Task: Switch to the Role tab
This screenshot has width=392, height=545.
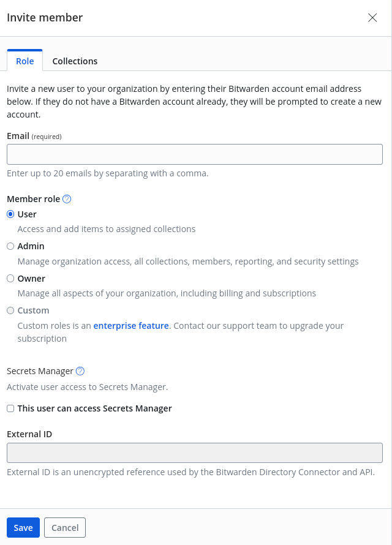Action: click(x=25, y=61)
